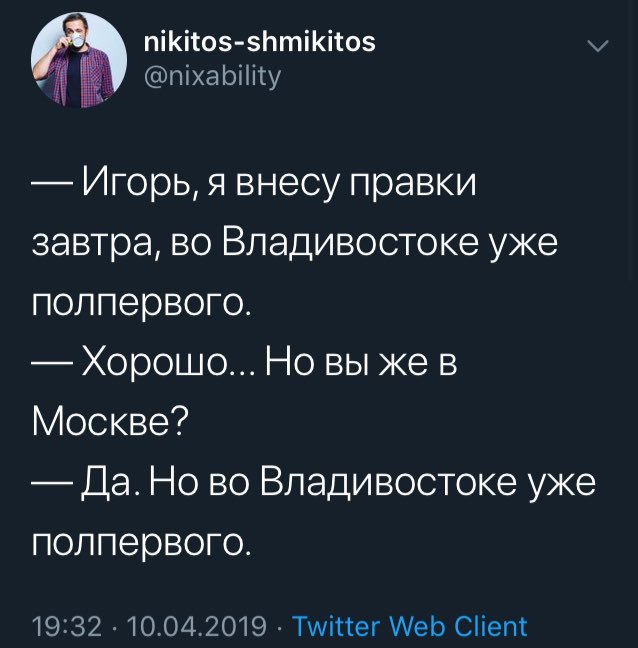
Task: Click the nikitos-shmikitos profile avatar
Action: pos(72,59)
